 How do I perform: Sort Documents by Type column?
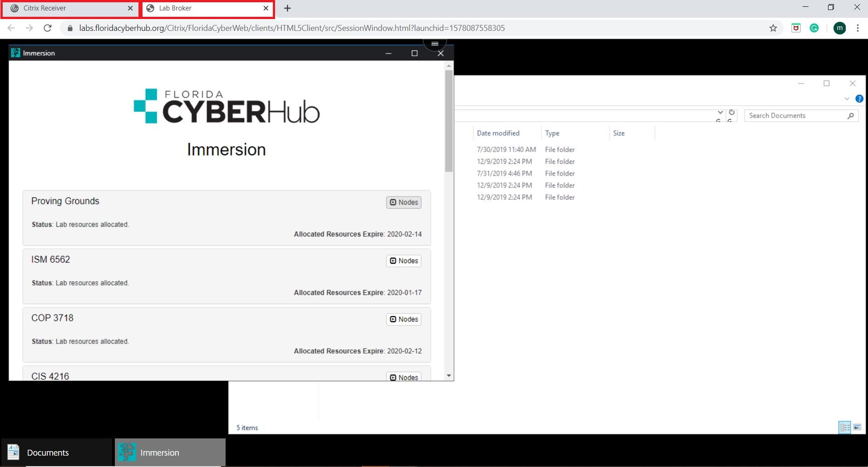pos(575,133)
